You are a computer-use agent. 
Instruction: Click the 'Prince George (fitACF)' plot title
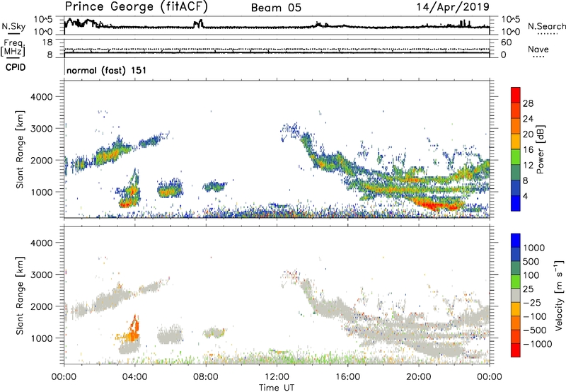137,6
